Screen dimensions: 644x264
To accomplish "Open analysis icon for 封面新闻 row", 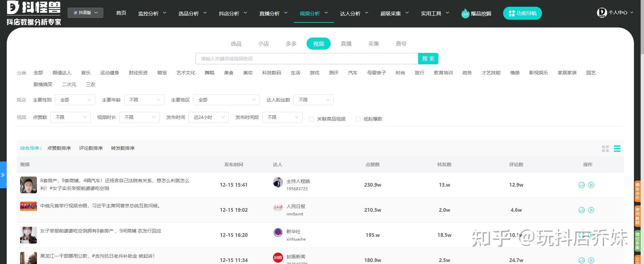I will click(x=582, y=260).
